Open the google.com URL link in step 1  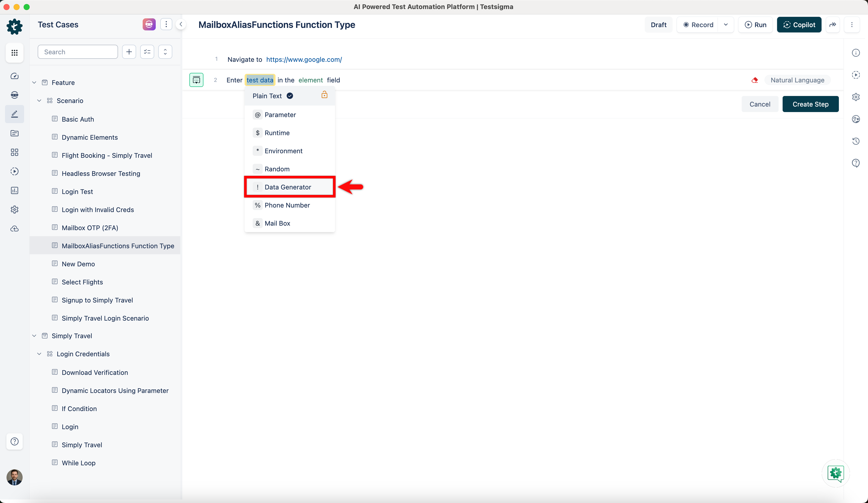[304, 60]
